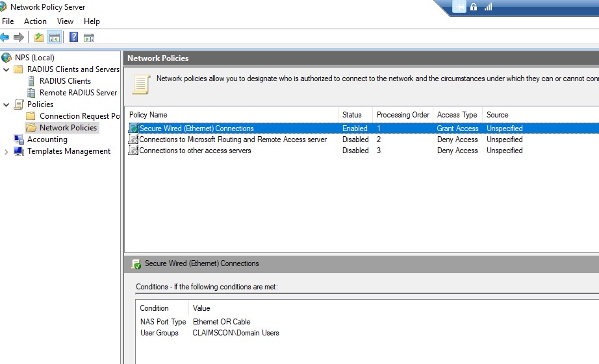The height and width of the screenshot is (364, 599).
Task: Select Network Policies in the tree
Action: (x=68, y=128)
